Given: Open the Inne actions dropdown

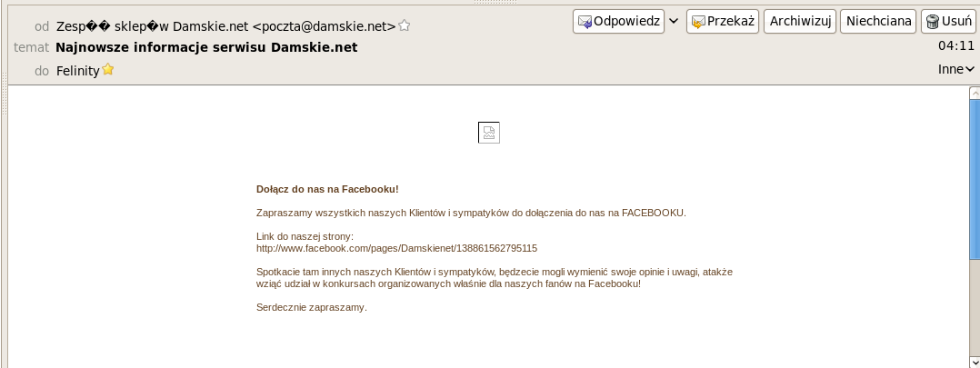Looking at the screenshot, I should pos(955,69).
